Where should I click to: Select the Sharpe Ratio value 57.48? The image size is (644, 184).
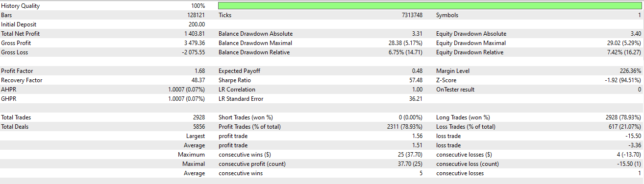click(416, 80)
